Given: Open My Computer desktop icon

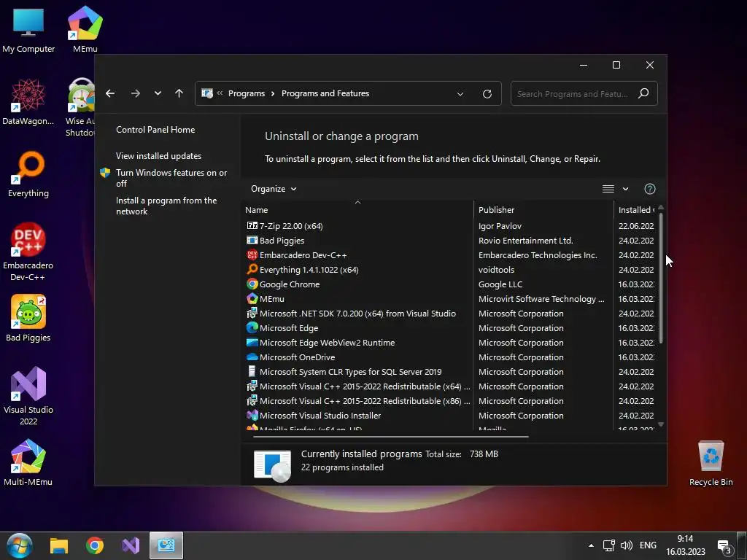Looking at the screenshot, I should click(28, 31).
